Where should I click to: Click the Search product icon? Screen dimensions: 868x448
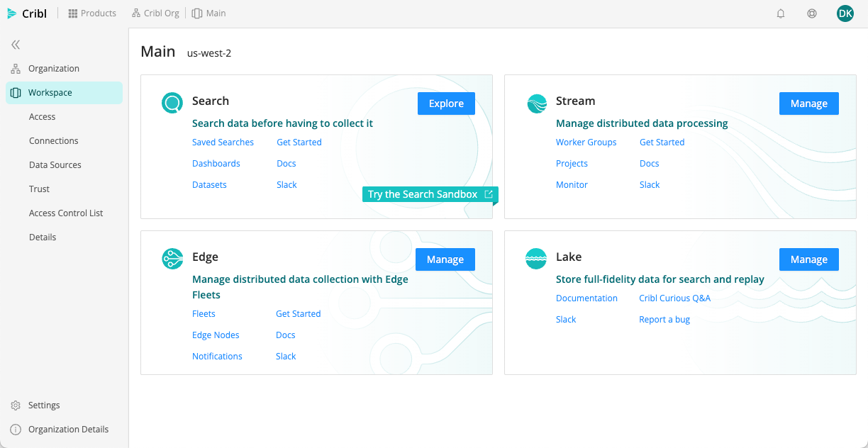click(172, 102)
